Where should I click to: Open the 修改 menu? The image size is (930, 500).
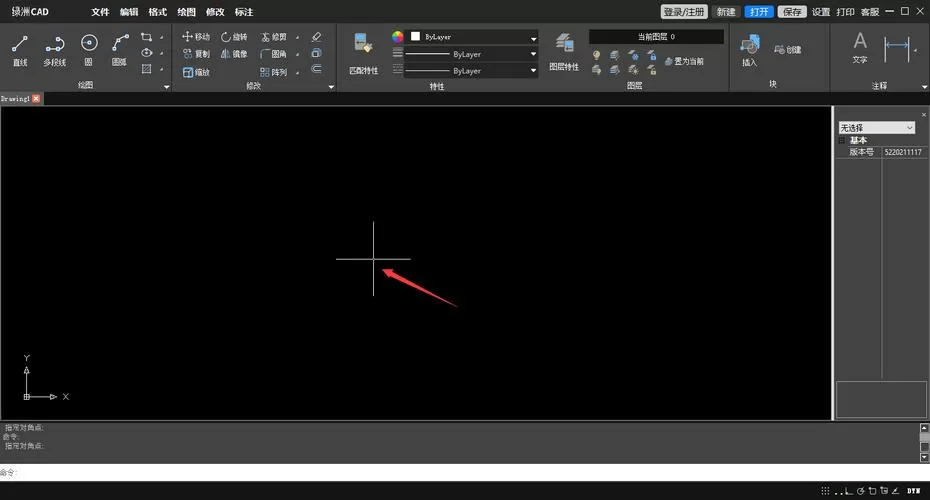pos(215,12)
